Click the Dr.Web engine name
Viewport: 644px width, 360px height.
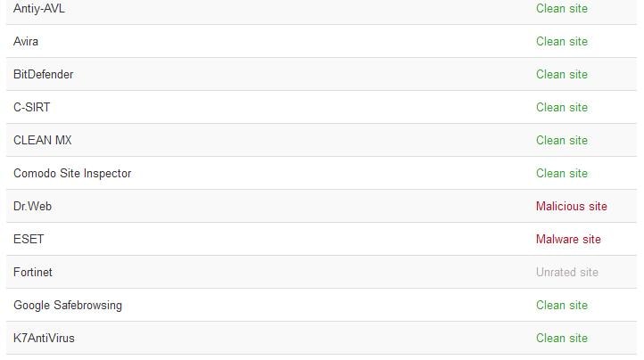pos(32,207)
